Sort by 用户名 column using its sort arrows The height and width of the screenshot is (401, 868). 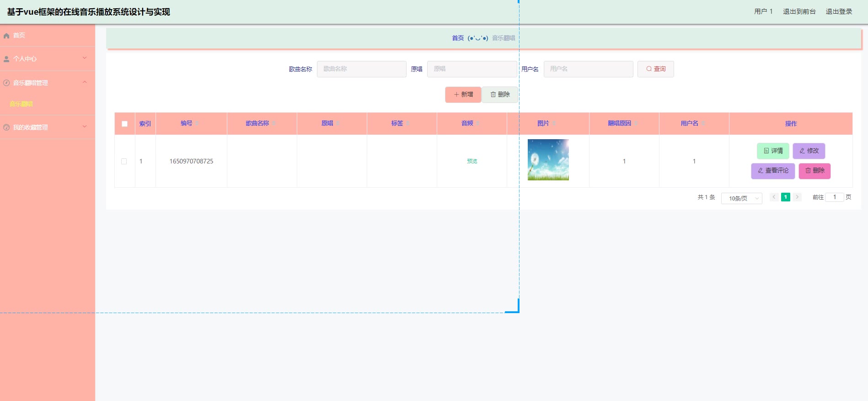point(703,124)
